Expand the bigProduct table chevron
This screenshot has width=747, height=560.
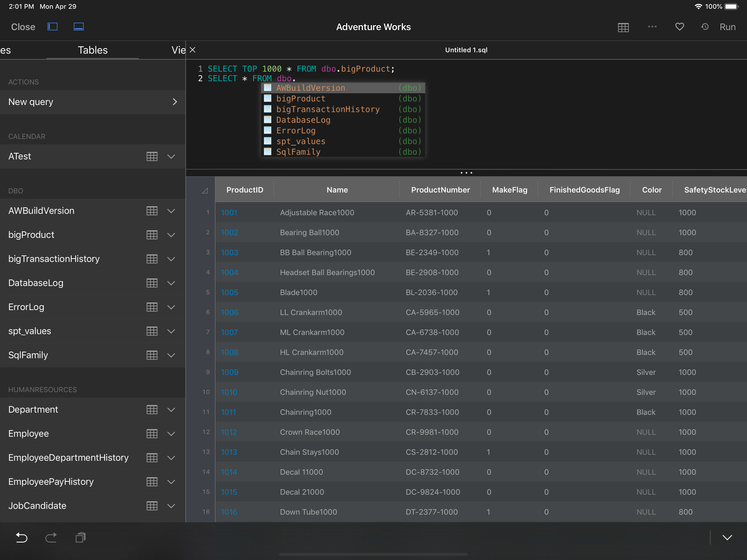point(171,235)
